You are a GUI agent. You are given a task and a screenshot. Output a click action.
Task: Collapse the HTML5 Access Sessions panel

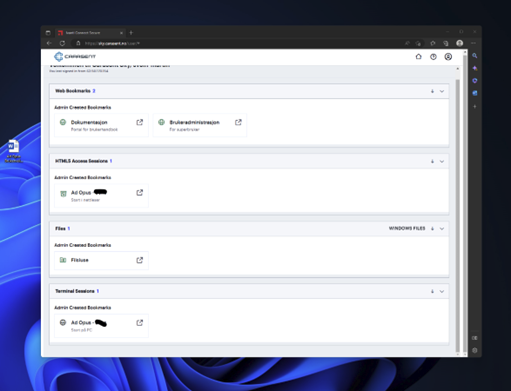442,161
